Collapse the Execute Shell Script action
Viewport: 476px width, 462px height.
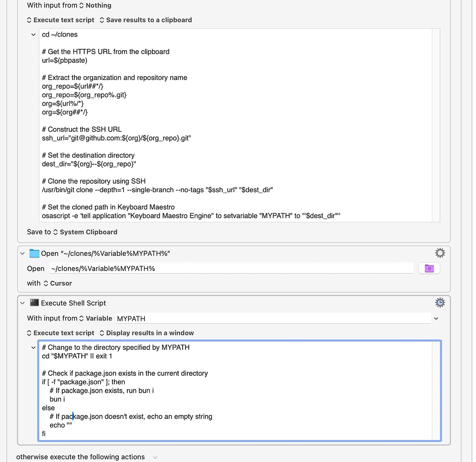coord(22,303)
